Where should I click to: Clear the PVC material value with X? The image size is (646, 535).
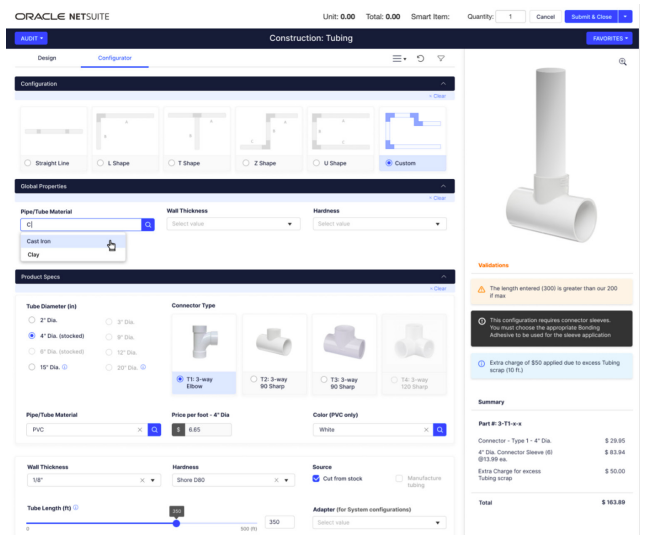point(139,429)
